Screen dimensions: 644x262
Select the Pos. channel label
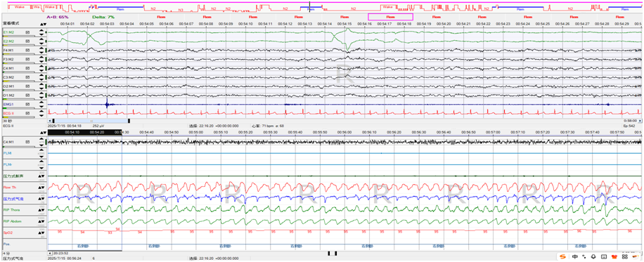(x=6, y=244)
